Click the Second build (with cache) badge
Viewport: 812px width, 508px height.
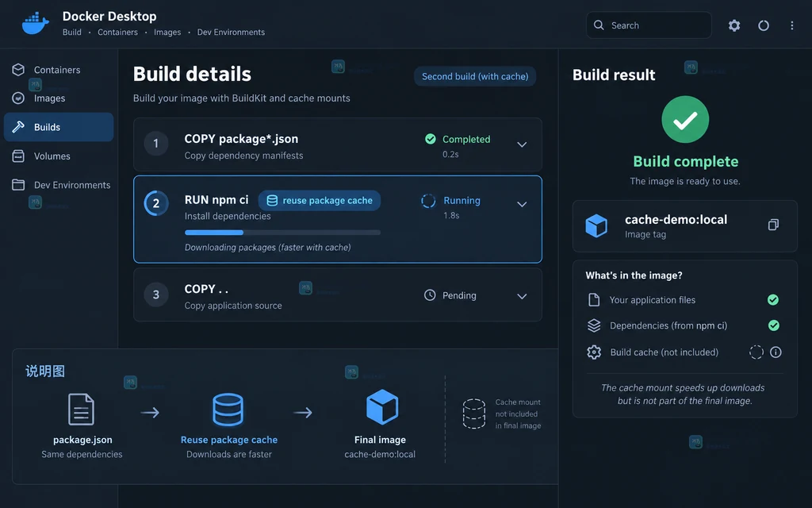[475, 76]
